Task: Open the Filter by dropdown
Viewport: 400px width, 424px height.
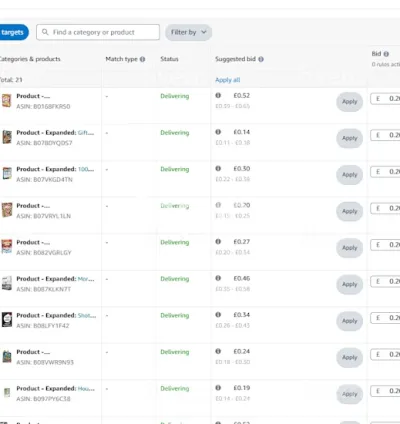Action: [x=189, y=32]
